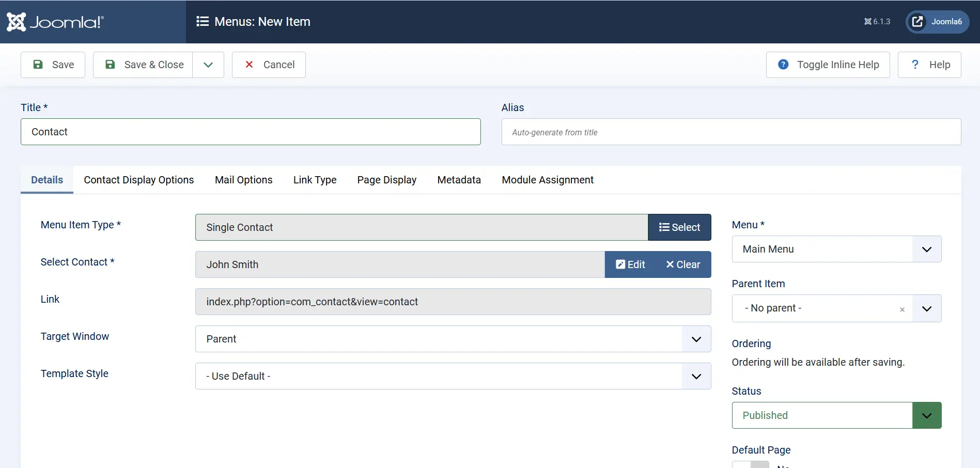Viewport: 980px width, 468px height.
Task: Open the Menu dropdown showing Main Menu
Action: pyautogui.click(x=836, y=249)
